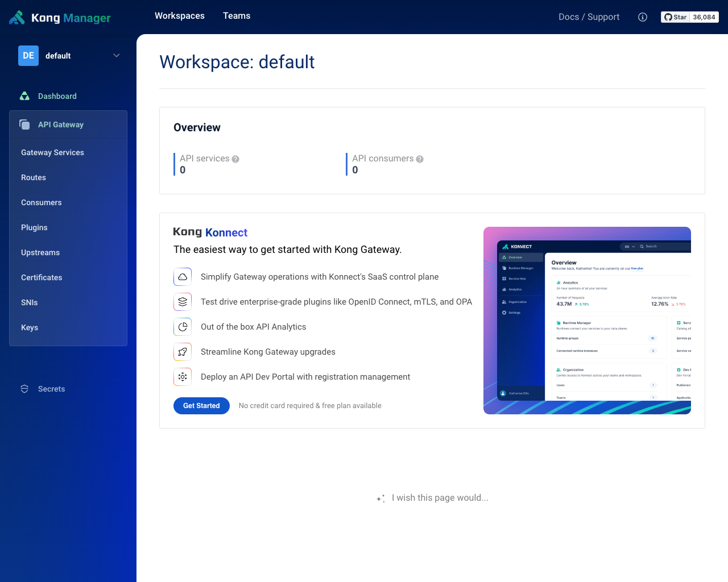Open Keys in the sidebar
Viewport: 728px width, 582px height.
(30, 327)
